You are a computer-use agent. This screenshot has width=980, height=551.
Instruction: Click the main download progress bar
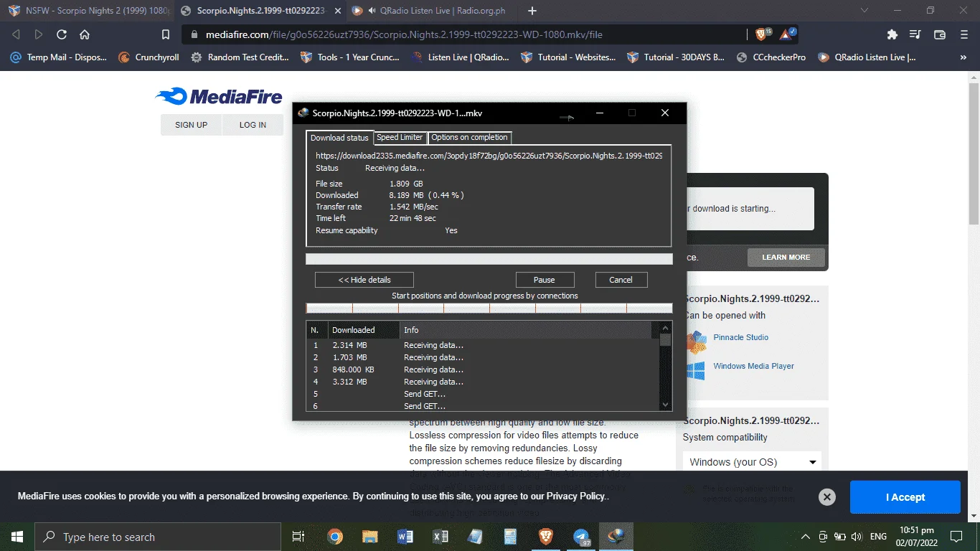pyautogui.click(x=489, y=259)
